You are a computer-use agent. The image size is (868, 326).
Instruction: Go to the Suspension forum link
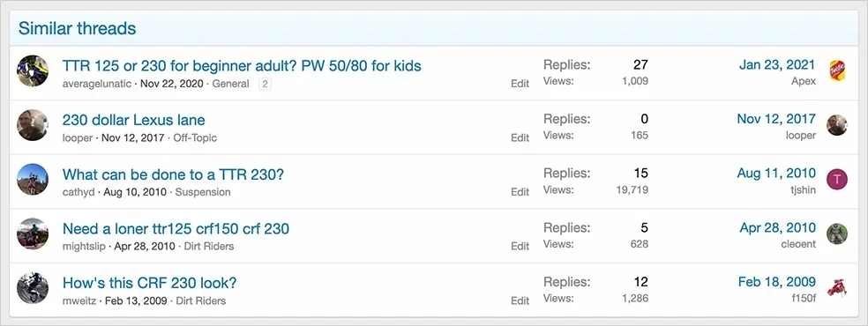click(x=203, y=192)
